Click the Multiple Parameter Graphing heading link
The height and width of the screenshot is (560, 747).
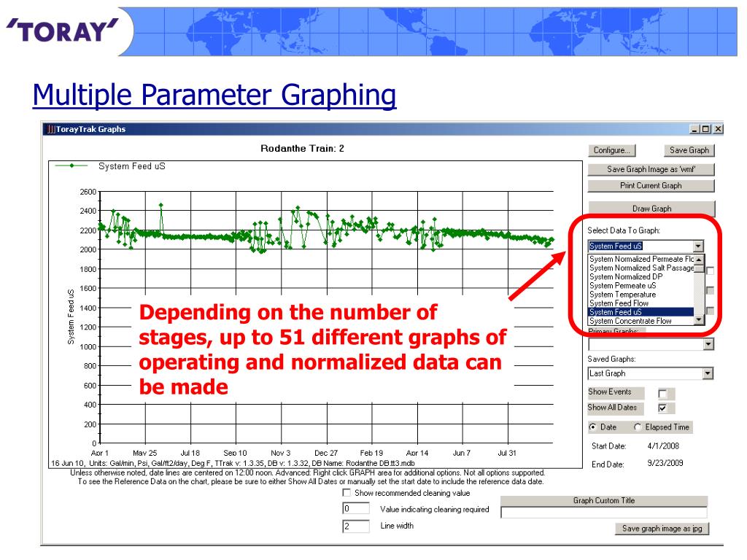pyautogui.click(x=214, y=96)
